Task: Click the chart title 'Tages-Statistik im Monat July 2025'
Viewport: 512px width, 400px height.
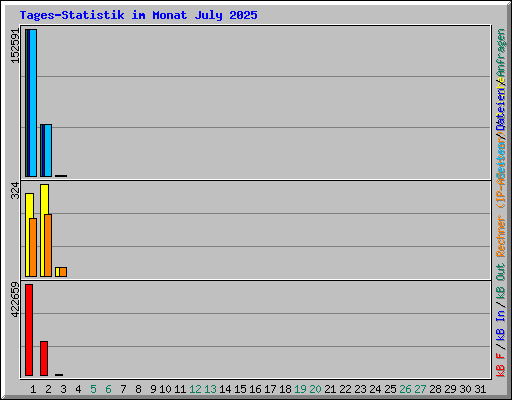Action: [138, 15]
